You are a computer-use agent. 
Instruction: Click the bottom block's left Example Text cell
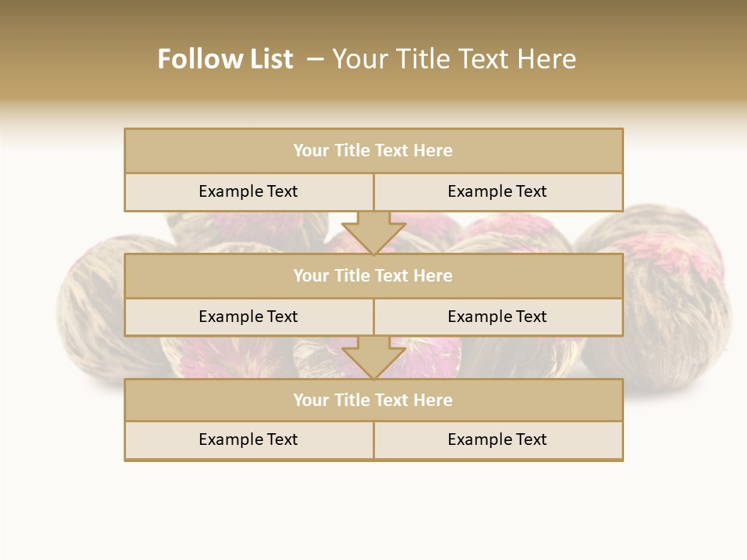(x=248, y=440)
